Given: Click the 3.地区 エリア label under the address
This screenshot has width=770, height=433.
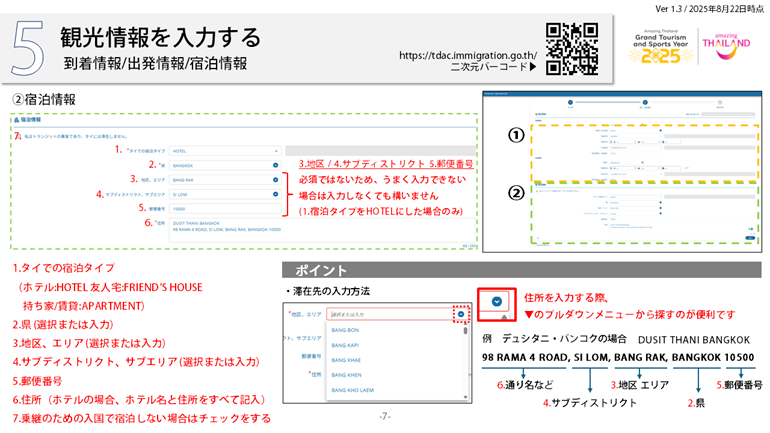Looking at the screenshot, I should point(640,385).
